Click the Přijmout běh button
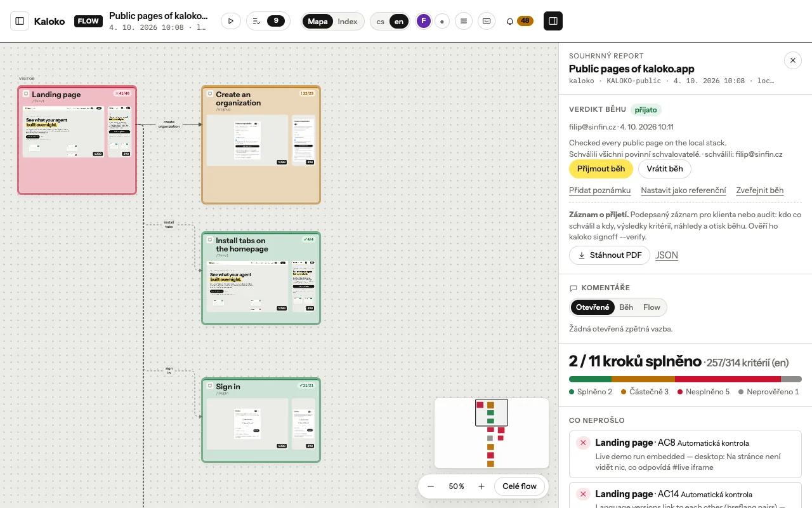 [x=601, y=169]
